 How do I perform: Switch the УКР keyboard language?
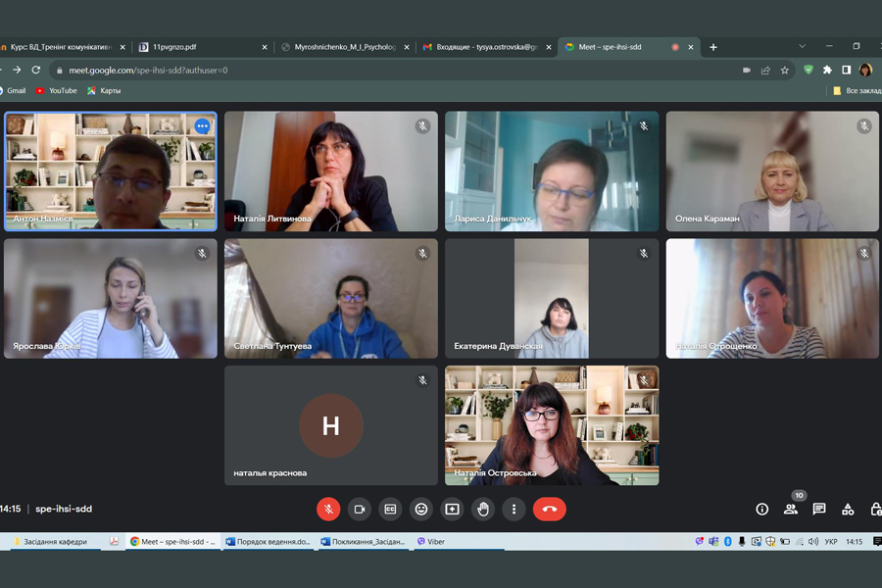point(831,541)
